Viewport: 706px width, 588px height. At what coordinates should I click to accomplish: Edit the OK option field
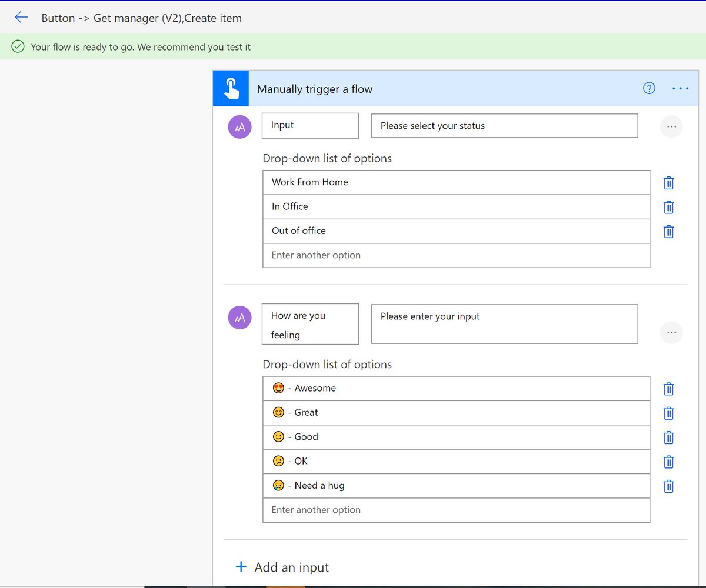[x=457, y=462]
